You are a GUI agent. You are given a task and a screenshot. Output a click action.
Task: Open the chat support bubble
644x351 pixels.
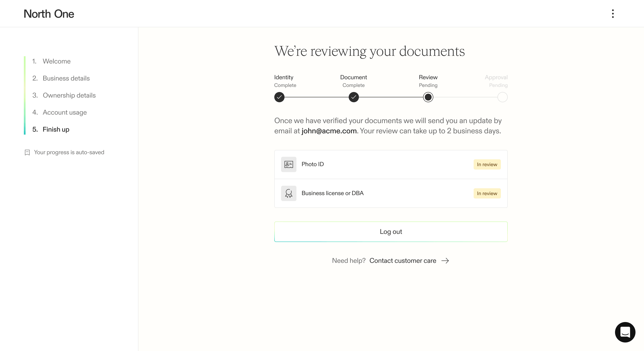point(625,332)
